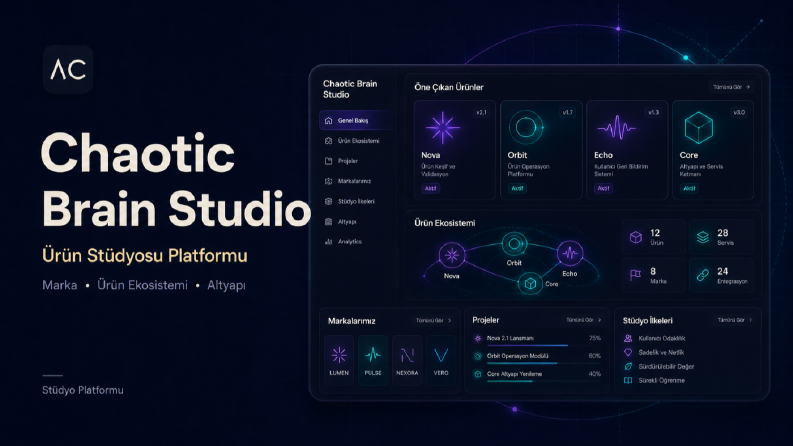Click the Aktif badge on Orbit card
This screenshot has height=446, width=793.
[517, 188]
